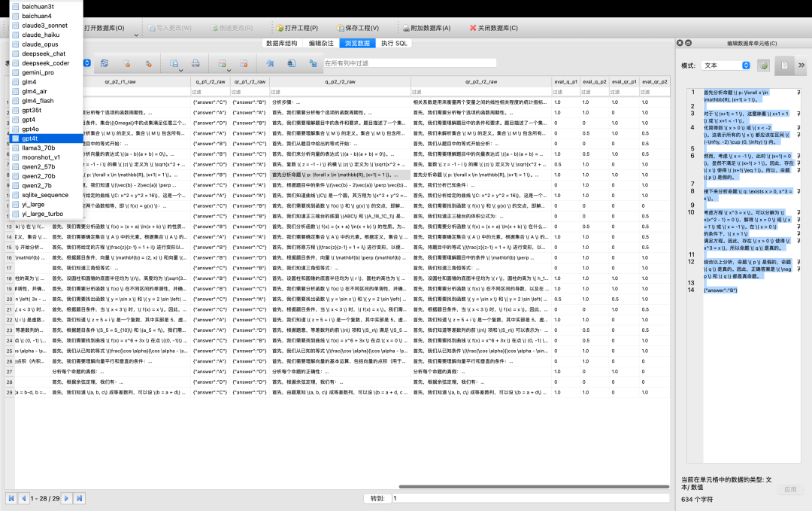Click the second blue document toolbar icon
Screen dimensions: 812x511
click(x=292, y=63)
